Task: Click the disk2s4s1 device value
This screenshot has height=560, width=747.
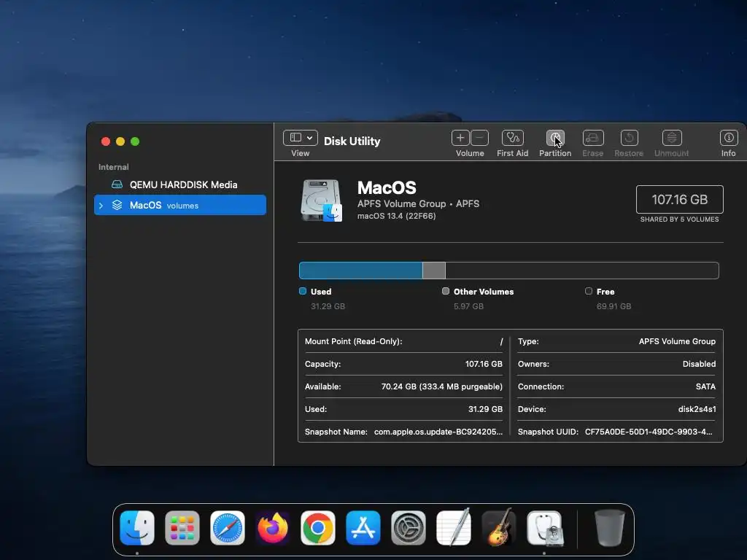Action: tap(697, 409)
